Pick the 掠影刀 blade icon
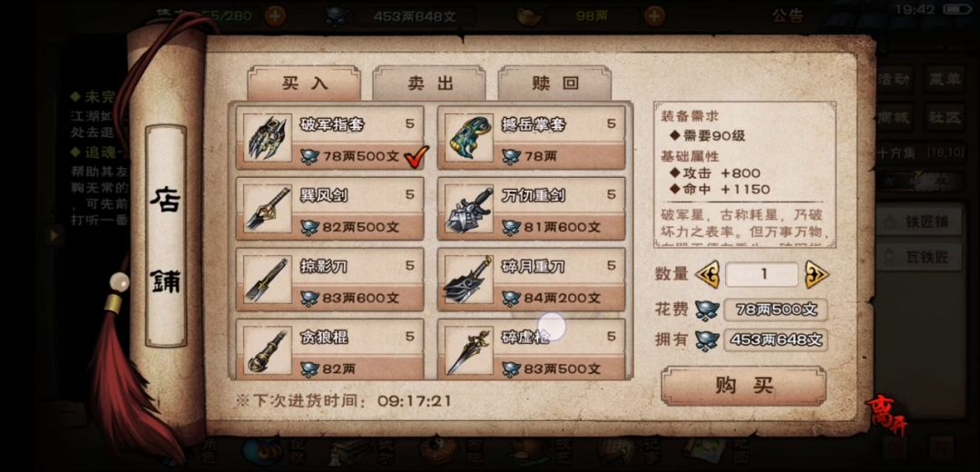This screenshot has width=980, height=472. 268,280
